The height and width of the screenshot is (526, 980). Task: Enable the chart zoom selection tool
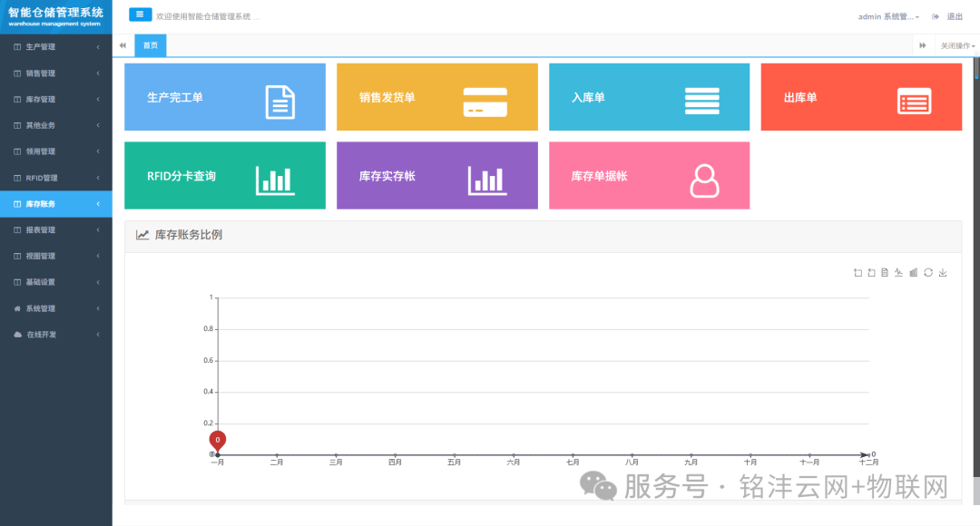click(x=856, y=272)
